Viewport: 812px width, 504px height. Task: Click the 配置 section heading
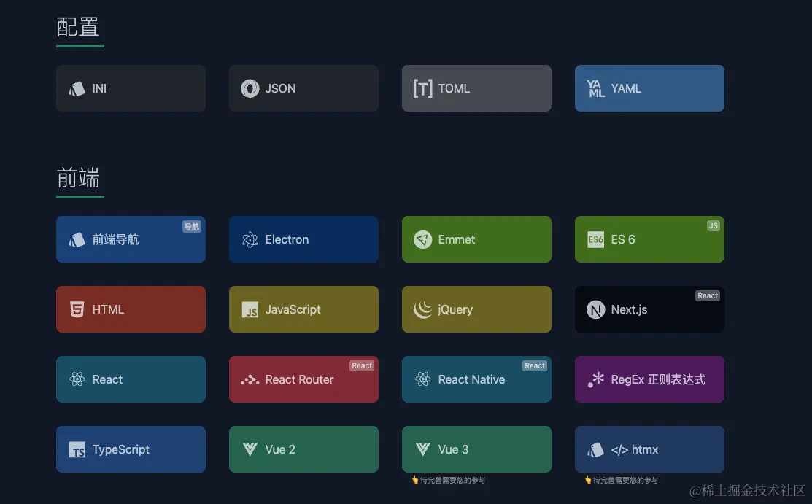click(77, 27)
